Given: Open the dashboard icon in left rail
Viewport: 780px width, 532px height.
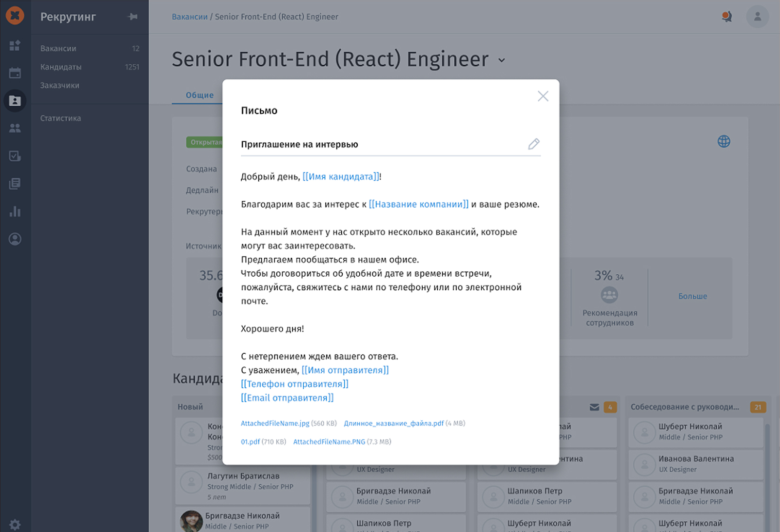Looking at the screenshot, I should coord(15,45).
